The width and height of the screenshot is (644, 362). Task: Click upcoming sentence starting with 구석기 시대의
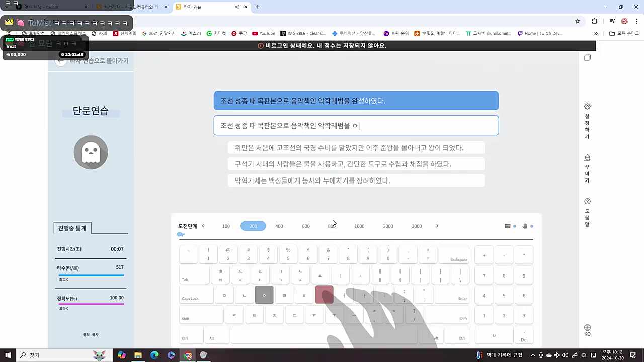356,164
